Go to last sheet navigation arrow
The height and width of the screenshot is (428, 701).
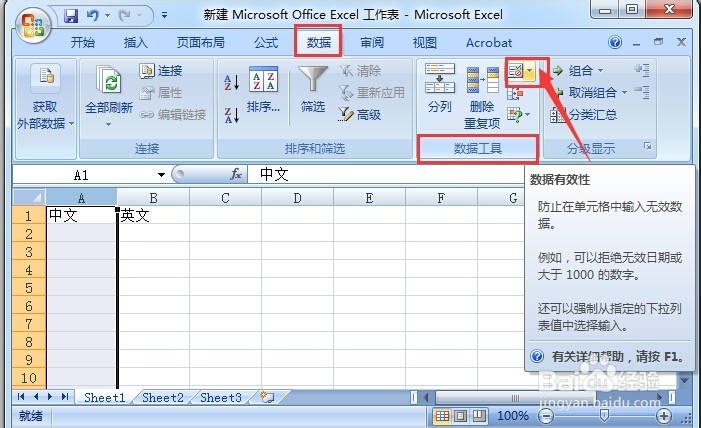pyautogui.click(x=65, y=397)
